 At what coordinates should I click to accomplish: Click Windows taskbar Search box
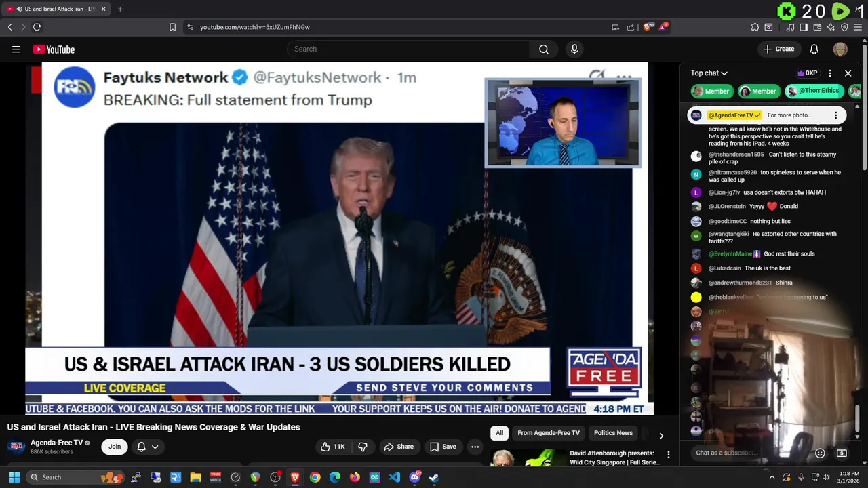[75, 477]
